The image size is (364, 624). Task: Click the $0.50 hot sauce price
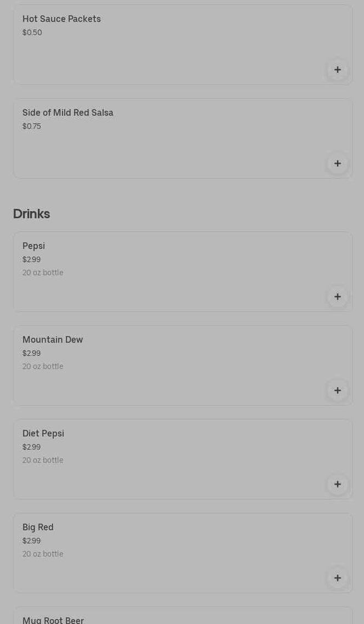pos(32,33)
